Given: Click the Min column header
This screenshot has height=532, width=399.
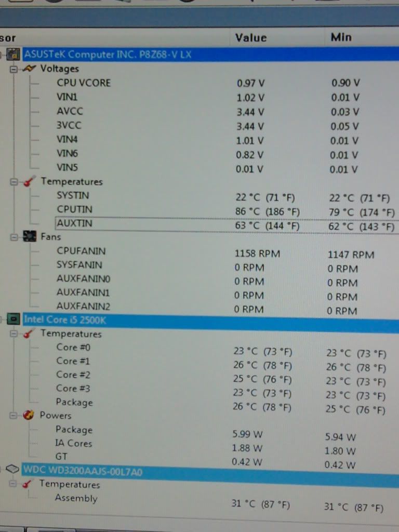Looking at the screenshot, I should pos(341,37).
